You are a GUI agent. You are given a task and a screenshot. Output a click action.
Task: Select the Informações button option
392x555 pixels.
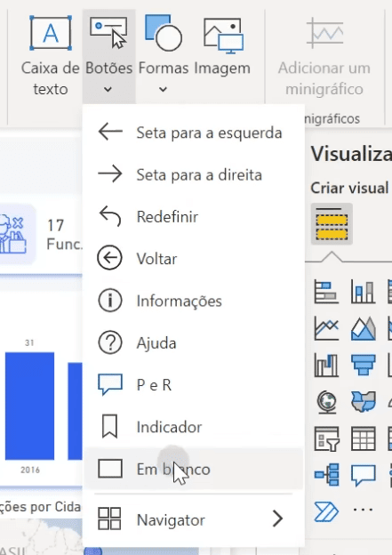pyautogui.click(x=193, y=301)
